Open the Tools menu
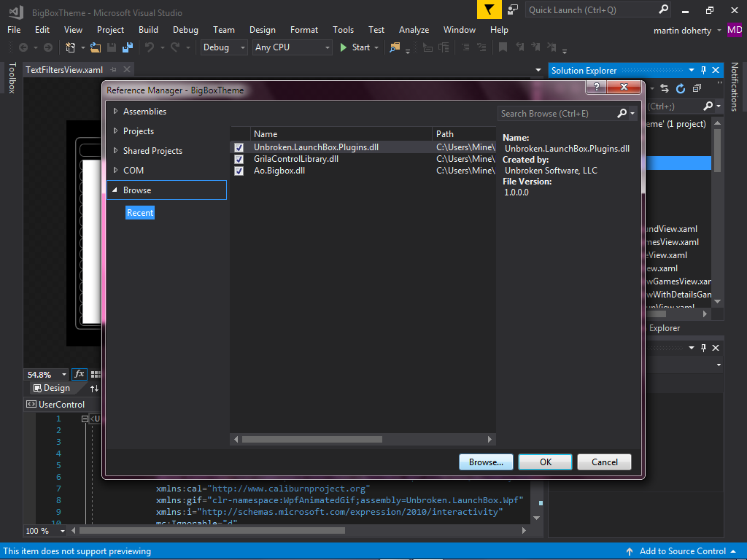Screen dimensions: 747x560 (x=343, y=29)
